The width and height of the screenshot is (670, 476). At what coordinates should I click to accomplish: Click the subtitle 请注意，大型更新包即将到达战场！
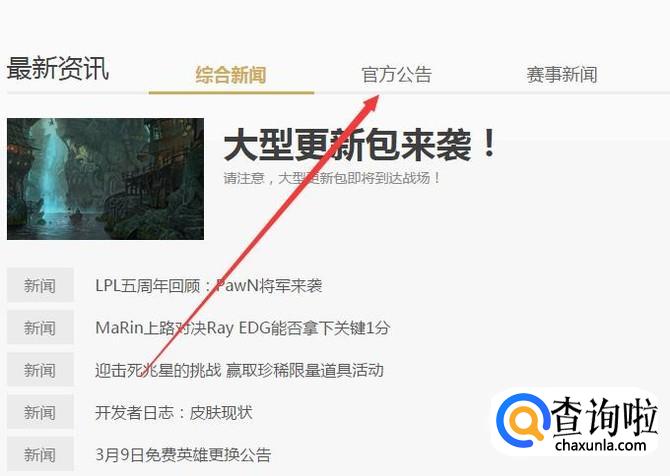pyautogui.click(x=332, y=178)
